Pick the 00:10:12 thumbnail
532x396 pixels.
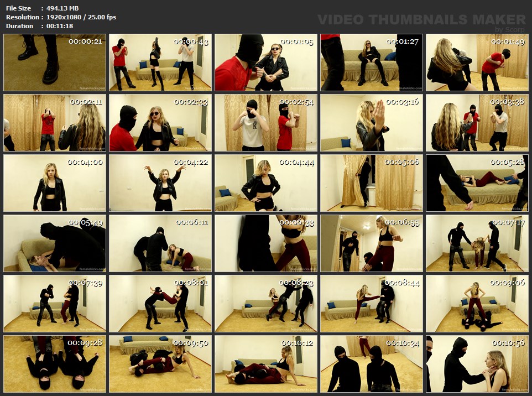tap(266, 364)
